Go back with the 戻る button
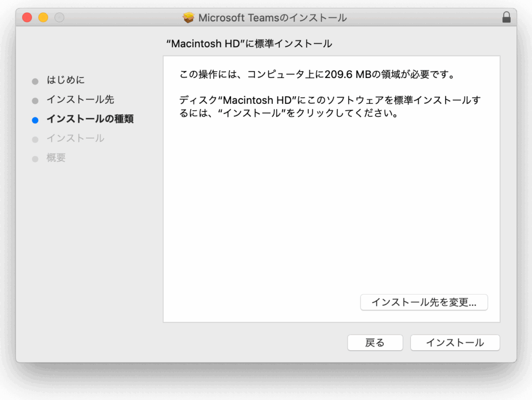The image size is (532, 400). tap(375, 343)
